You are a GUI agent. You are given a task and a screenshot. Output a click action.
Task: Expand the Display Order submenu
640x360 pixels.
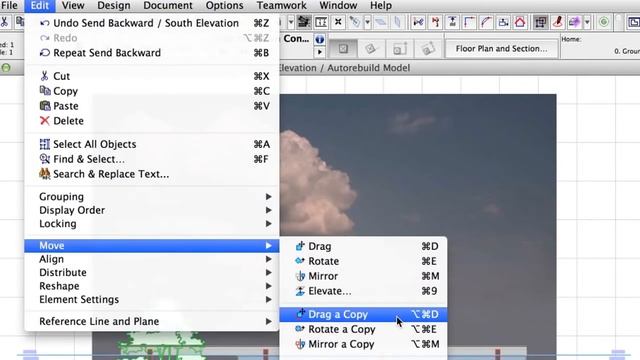152,210
